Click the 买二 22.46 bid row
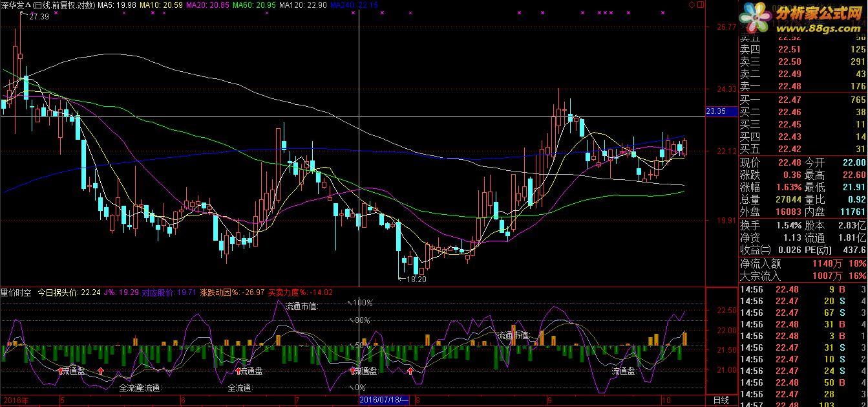This screenshot has width=868, height=407. [802, 112]
